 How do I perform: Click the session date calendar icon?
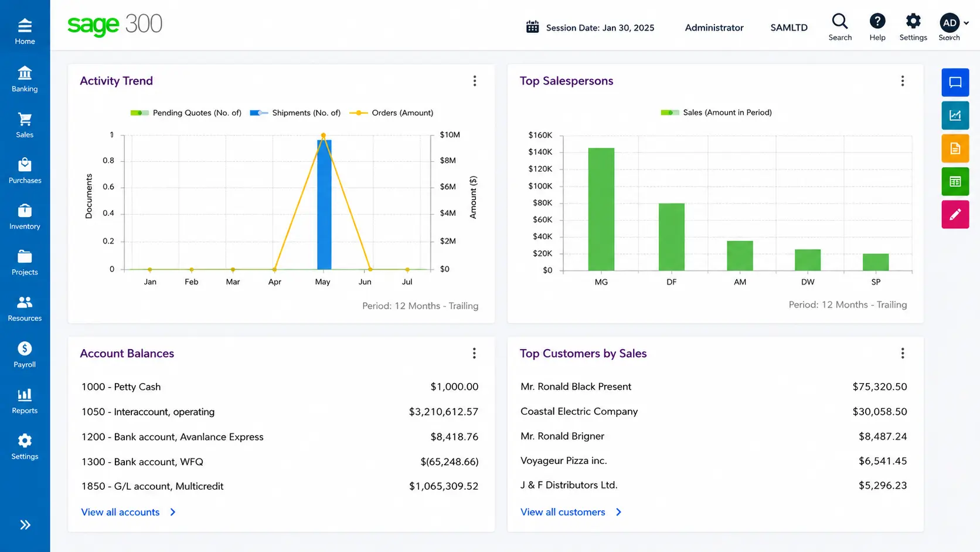[x=532, y=27]
